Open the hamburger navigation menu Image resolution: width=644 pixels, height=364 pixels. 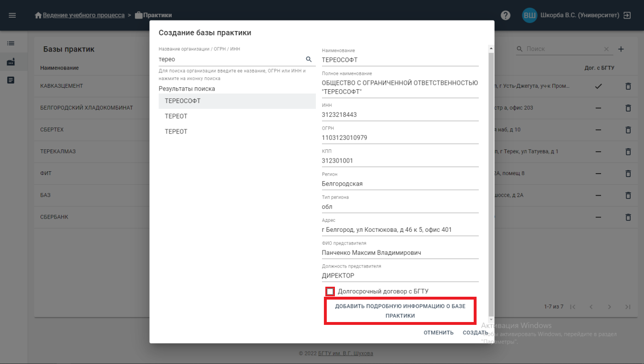tap(12, 15)
